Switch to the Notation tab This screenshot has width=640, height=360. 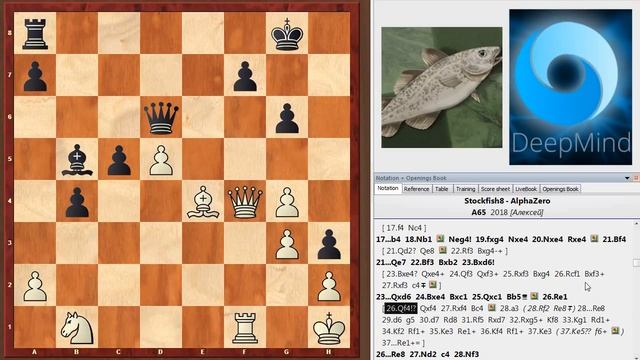point(388,189)
